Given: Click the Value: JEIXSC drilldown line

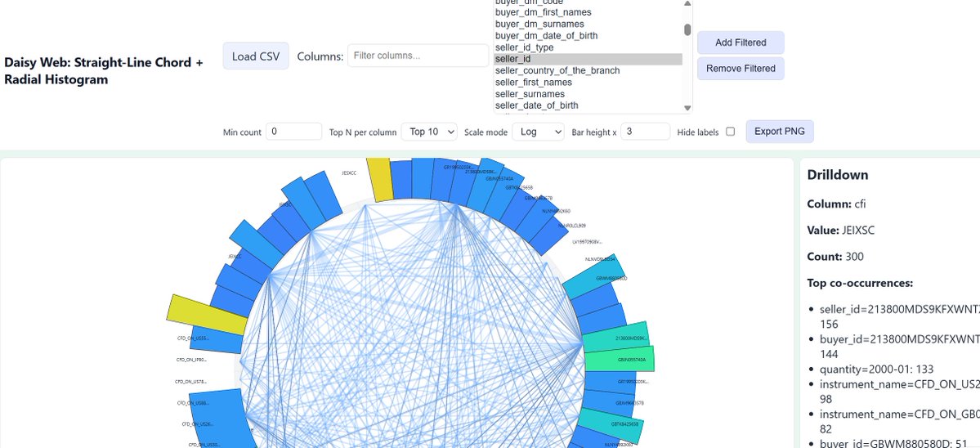Looking at the screenshot, I should pyautogui.click(x=840, y=231).
